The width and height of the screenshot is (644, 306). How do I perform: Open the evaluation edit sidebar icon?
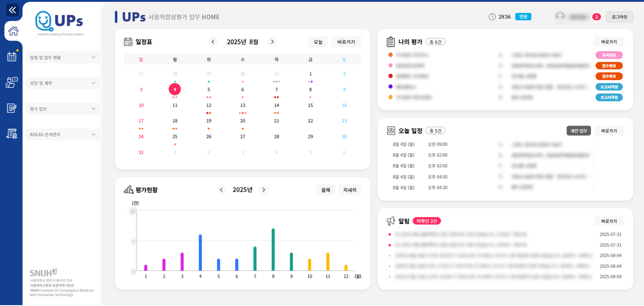click(12, 108)
